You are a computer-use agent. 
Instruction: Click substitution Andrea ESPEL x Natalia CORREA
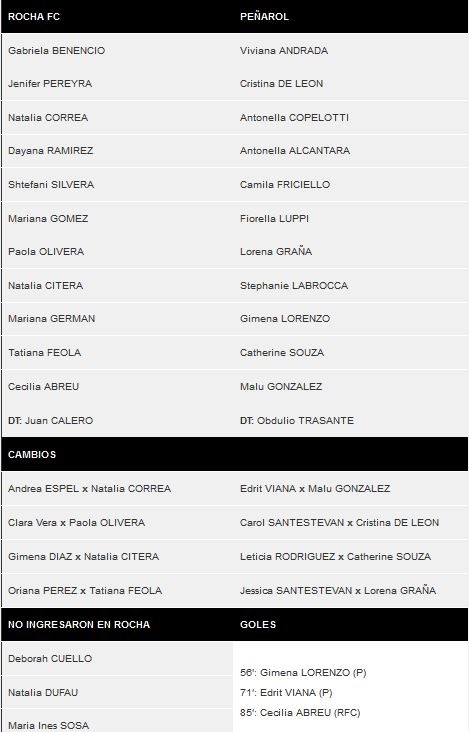(x=90, y=488)
